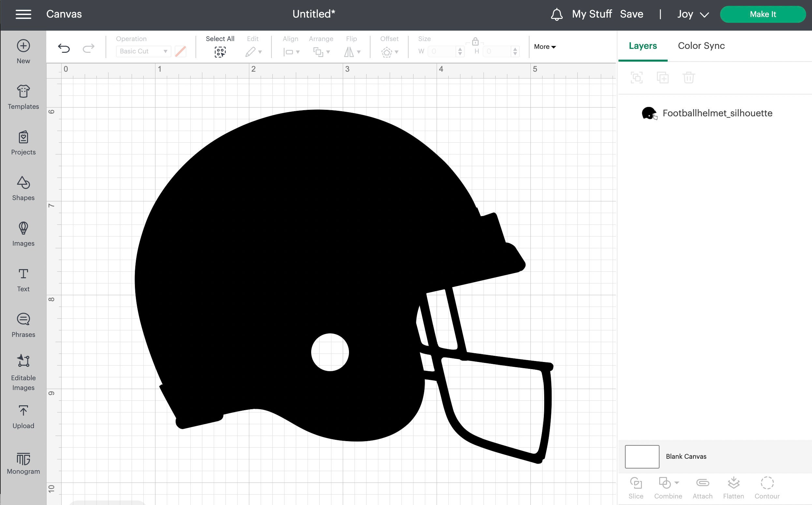Click the Canvas header label
Viewport: 812px width, 505px height.
tap(64, 14)
